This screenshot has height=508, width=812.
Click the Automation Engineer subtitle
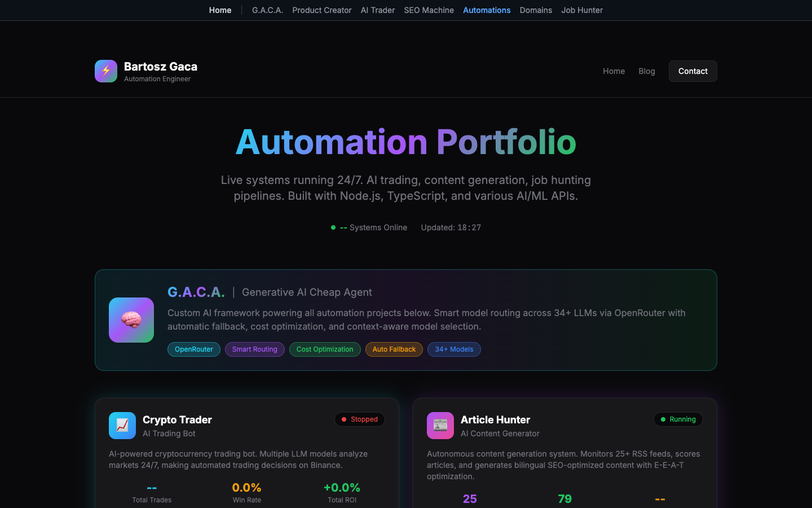coord(157,79)
